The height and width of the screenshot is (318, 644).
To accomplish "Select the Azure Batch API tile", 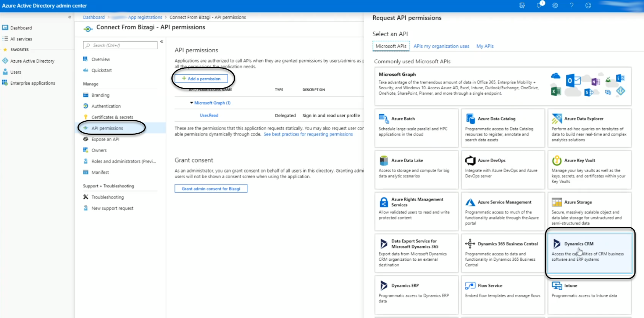I will (x=416, y=128).
